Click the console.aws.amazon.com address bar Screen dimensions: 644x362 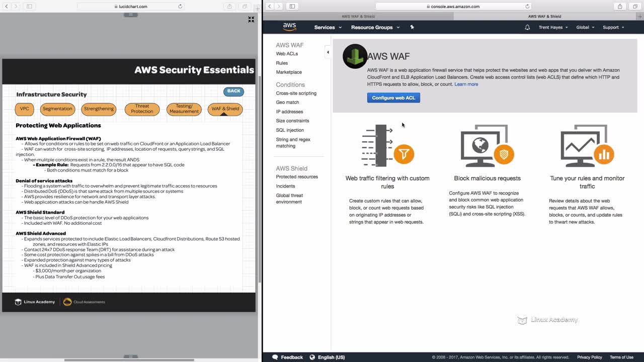[453, 6]
